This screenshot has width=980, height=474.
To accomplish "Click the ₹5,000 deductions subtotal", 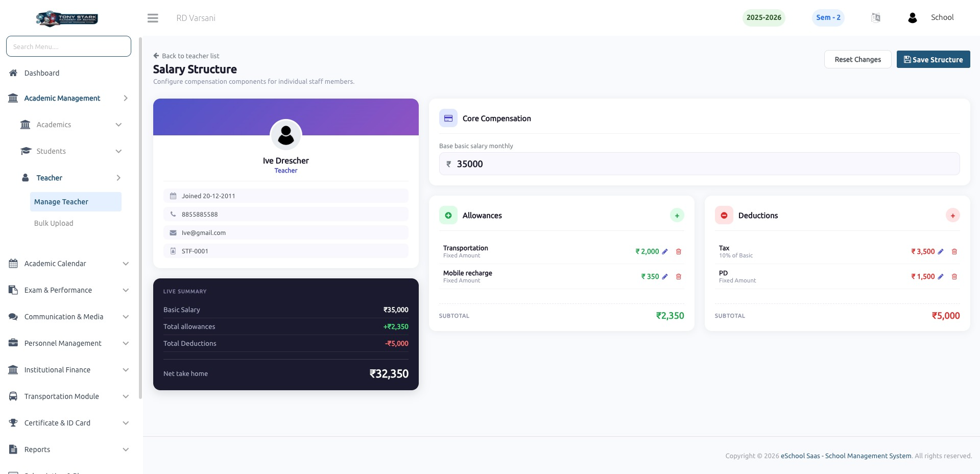I will tap(946, 316).
